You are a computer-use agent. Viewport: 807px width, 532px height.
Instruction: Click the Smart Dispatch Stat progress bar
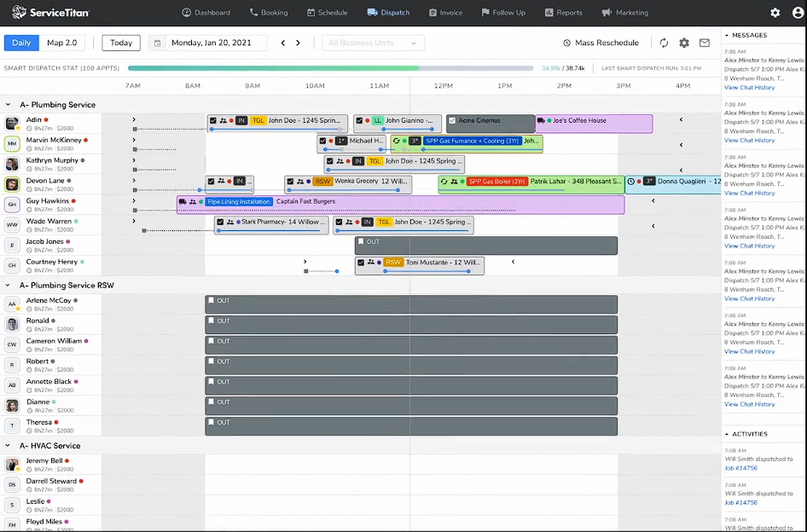[x=330, y=68]
